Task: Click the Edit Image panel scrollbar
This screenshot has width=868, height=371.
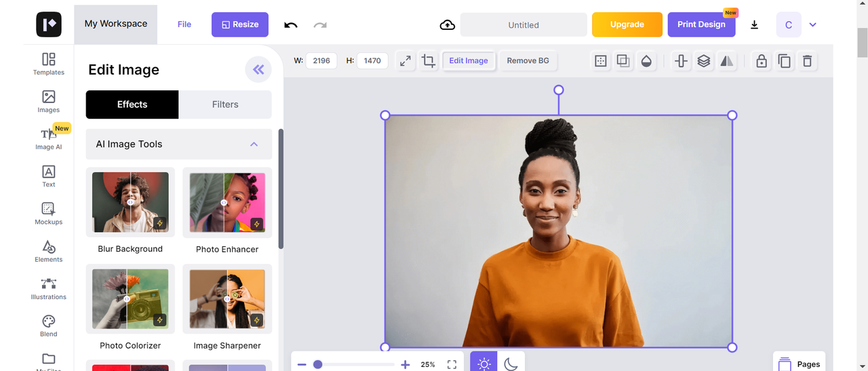Action: tap(281, 189)
